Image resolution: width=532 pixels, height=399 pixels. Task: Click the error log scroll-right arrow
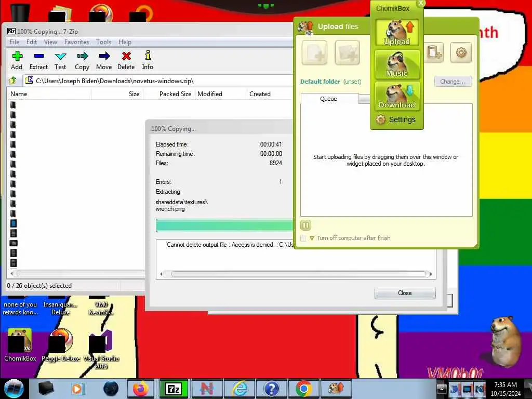431,274
